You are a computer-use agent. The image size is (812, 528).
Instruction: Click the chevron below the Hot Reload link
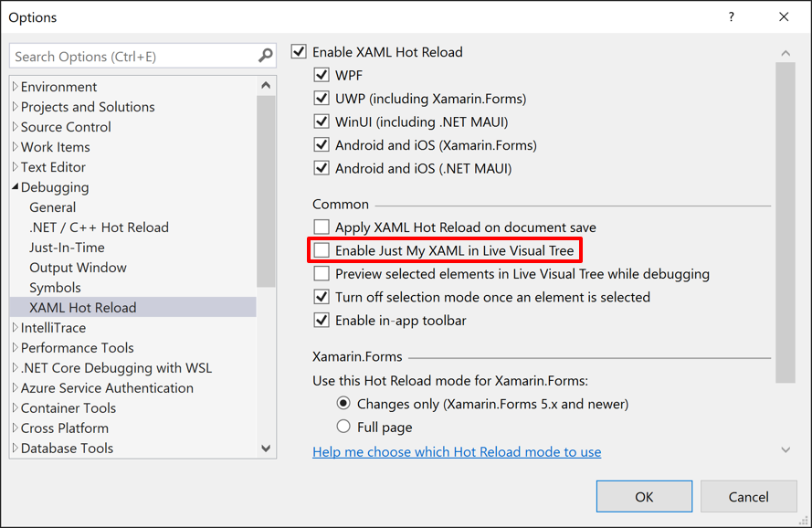click(x=786, y=450)
